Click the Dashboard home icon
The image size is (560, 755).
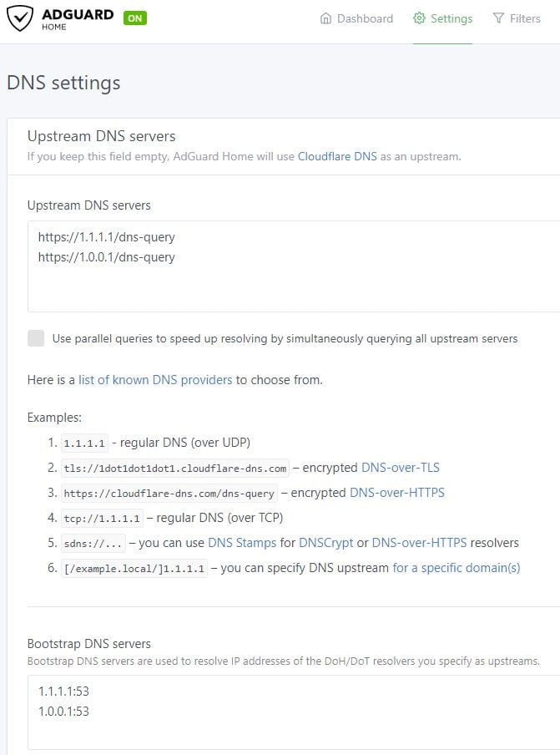click(x=326, y=18)
